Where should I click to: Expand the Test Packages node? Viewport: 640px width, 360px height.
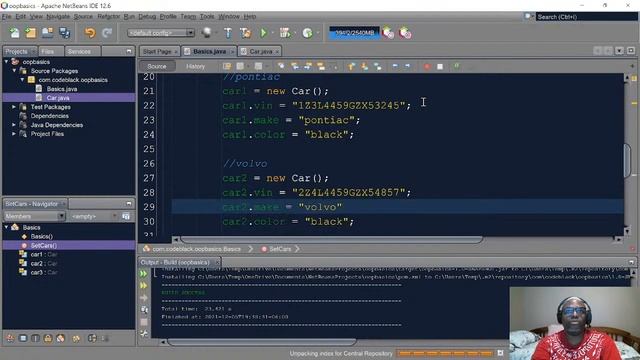tap(14, 107)
